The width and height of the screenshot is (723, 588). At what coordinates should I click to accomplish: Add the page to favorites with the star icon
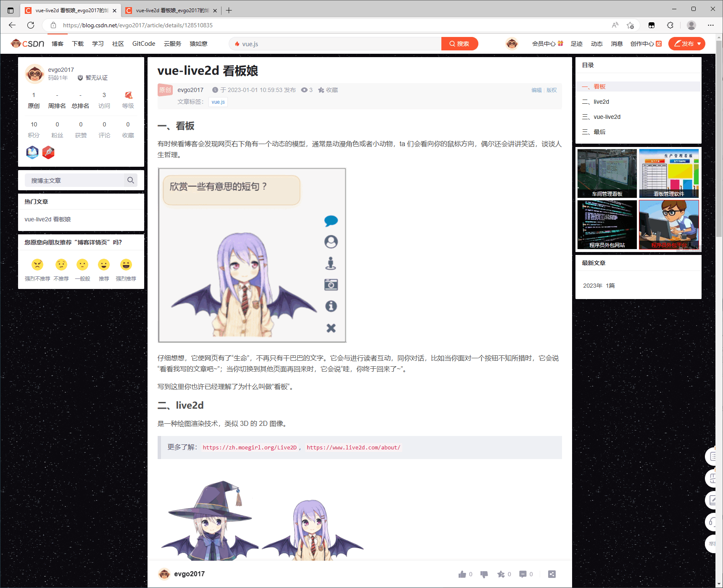[x=630, y=25]
